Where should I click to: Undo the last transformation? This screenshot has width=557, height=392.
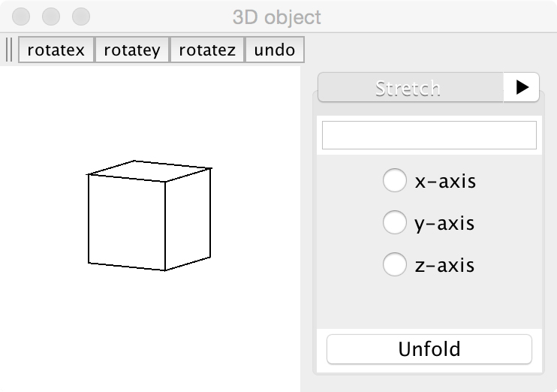tap(274, 50)
